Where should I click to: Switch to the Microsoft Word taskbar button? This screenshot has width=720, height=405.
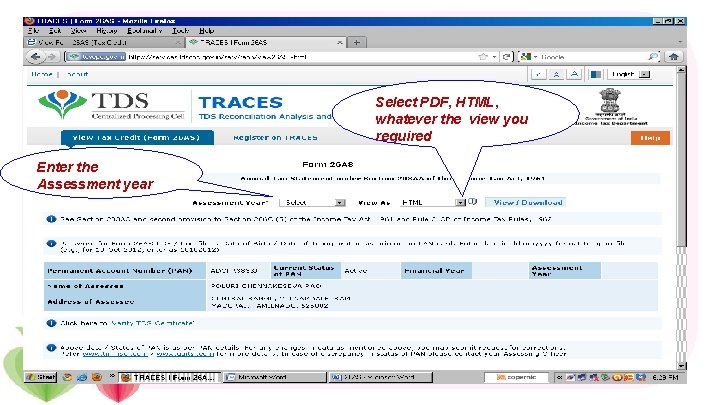click(x=275, y=377)
